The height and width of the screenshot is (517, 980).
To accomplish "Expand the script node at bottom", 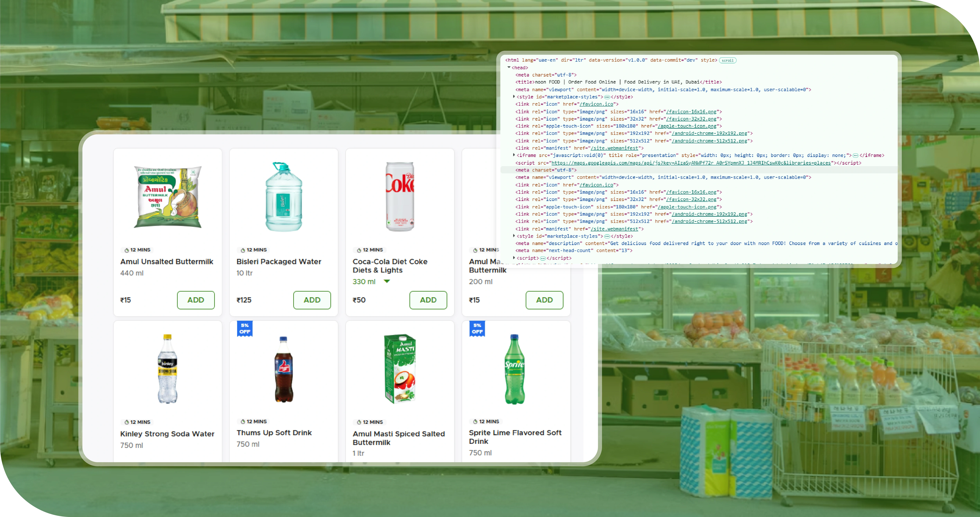I will (514, 258).
